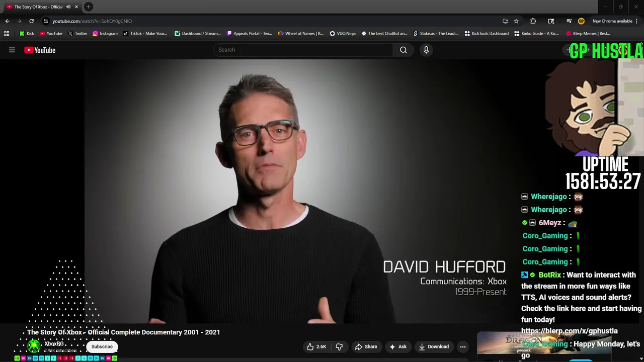Start voice search with the microphone icon
This screenshot has width=644, height=362.
point(426,50)
